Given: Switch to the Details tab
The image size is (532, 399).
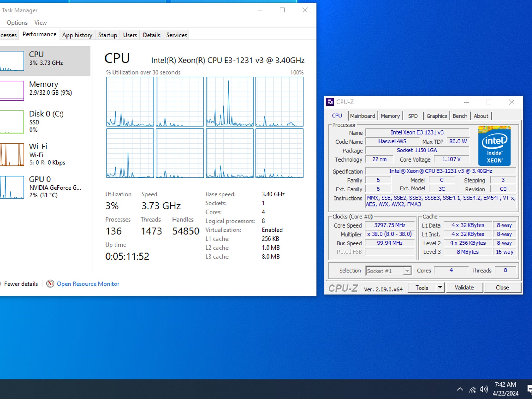Looking at the screenshot, I should (x=151, y=35).
